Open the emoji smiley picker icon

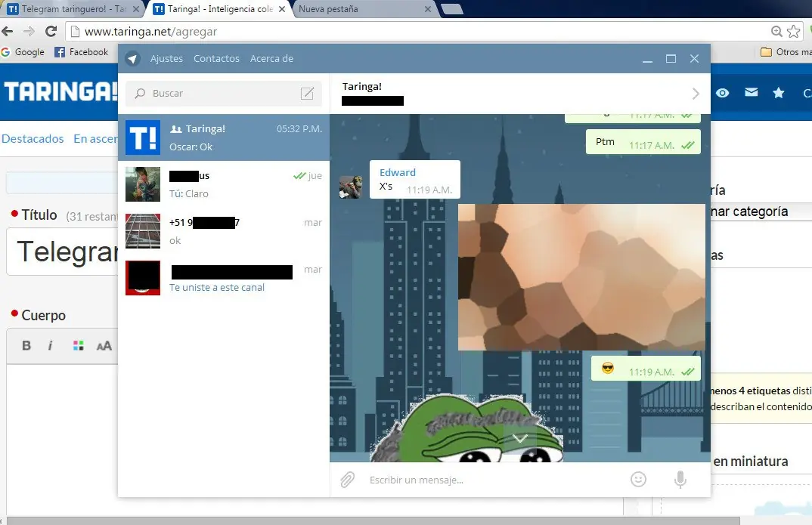tap(639, 480)
